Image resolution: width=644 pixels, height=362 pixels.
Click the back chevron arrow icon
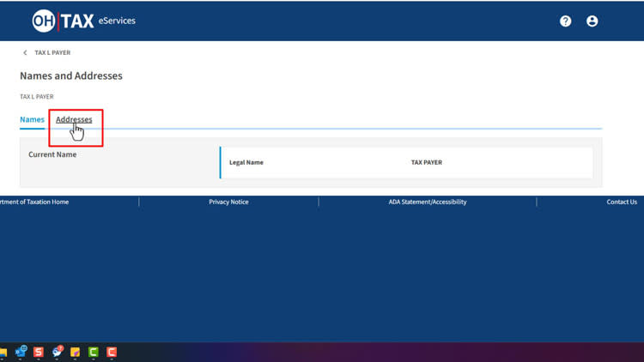click(x=25, y=53)
